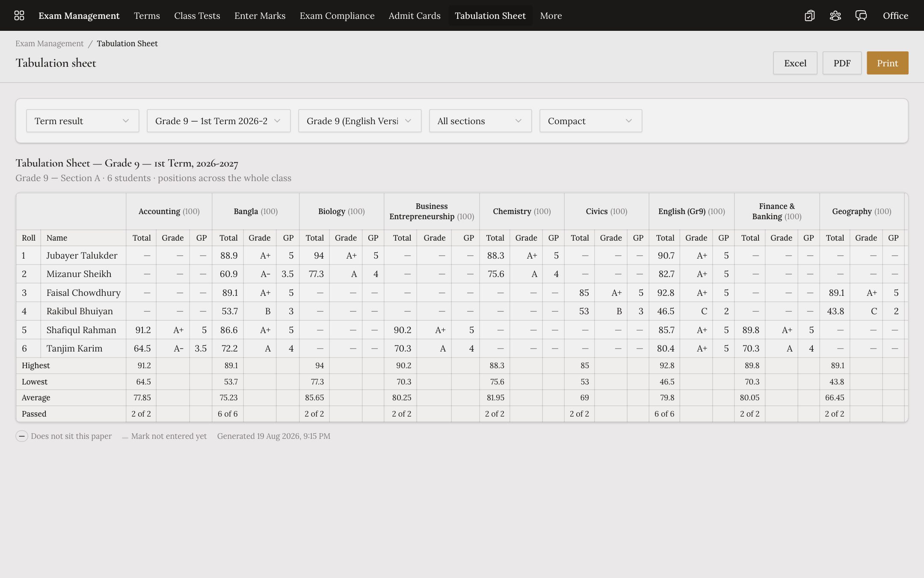Click Rakibul Bhuiyan's English total 46.5
924x578 pixels.
[x=666, y=311]
